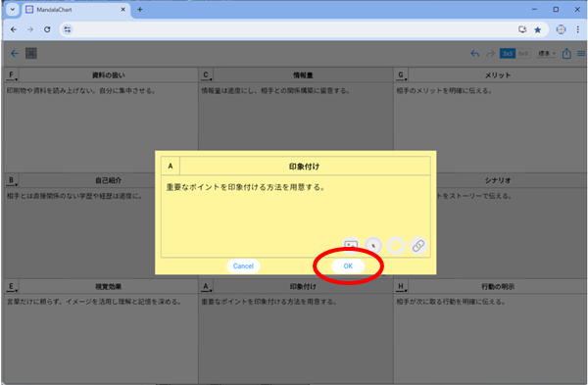Open the Chrome three-dot menu

pos(578,29)
